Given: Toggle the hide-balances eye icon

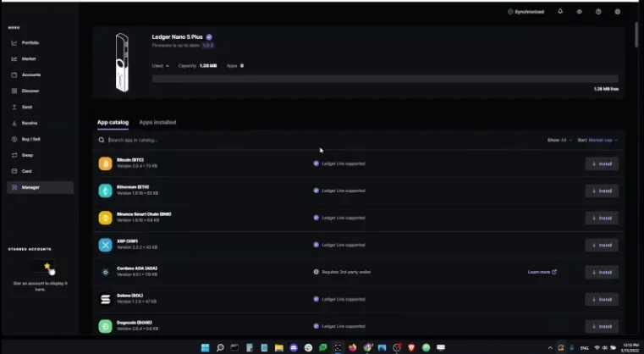Looking at the screenshot, I should 579,12.
